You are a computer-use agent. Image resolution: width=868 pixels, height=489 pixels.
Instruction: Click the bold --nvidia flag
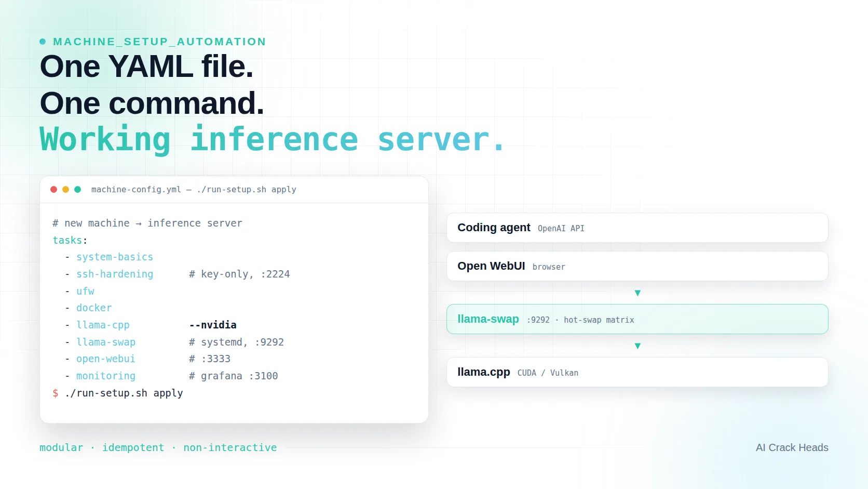tap(213, 325)
